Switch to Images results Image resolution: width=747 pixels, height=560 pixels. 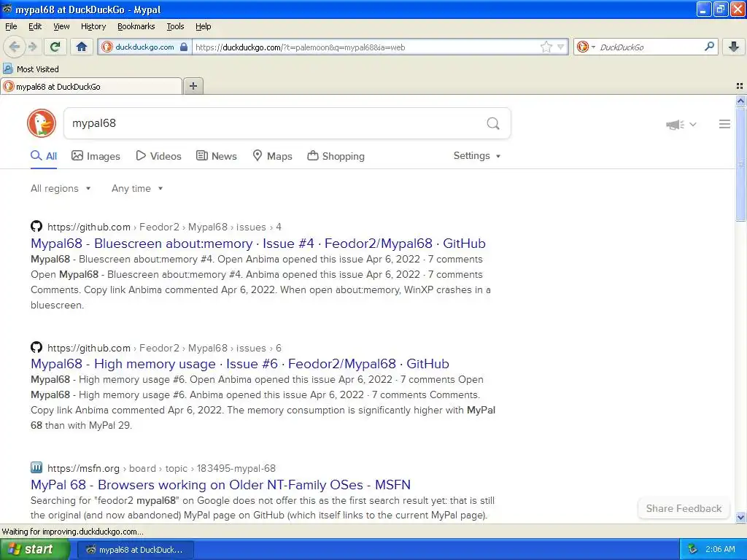click(96, 156)
